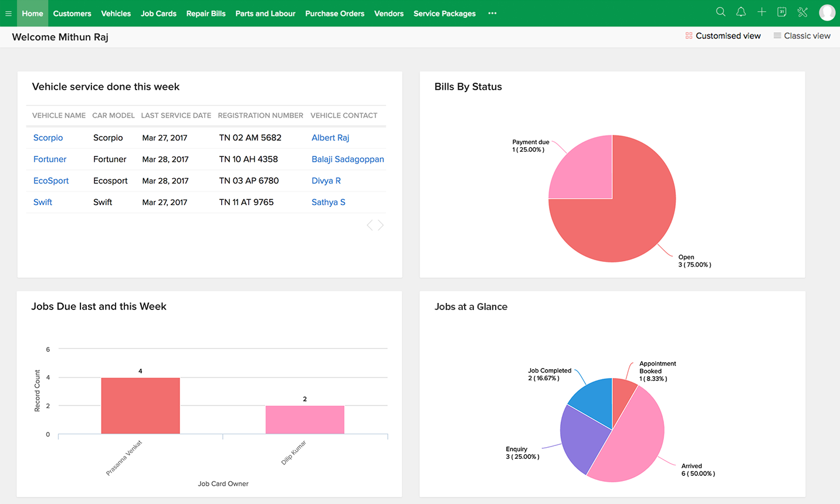Open the calendar icon

pos(782,12)
